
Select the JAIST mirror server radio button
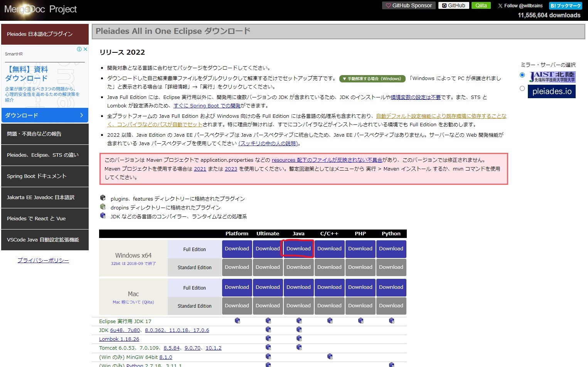click(x=522, y=75)
